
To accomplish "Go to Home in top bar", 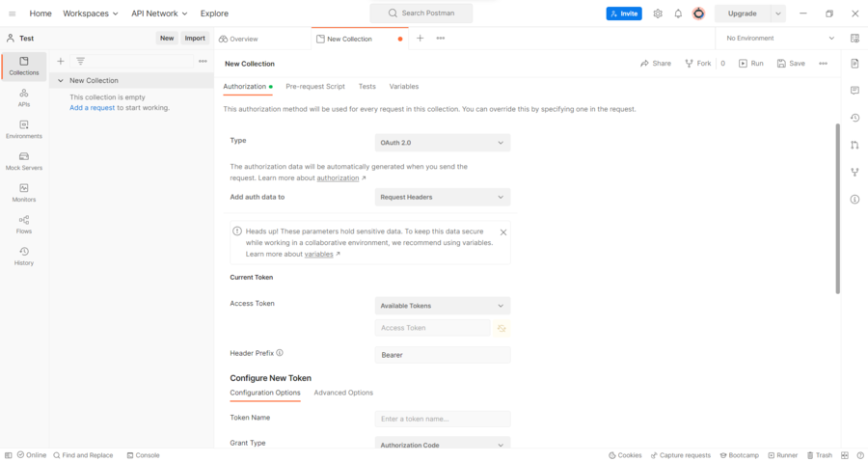I will [41, 14].
